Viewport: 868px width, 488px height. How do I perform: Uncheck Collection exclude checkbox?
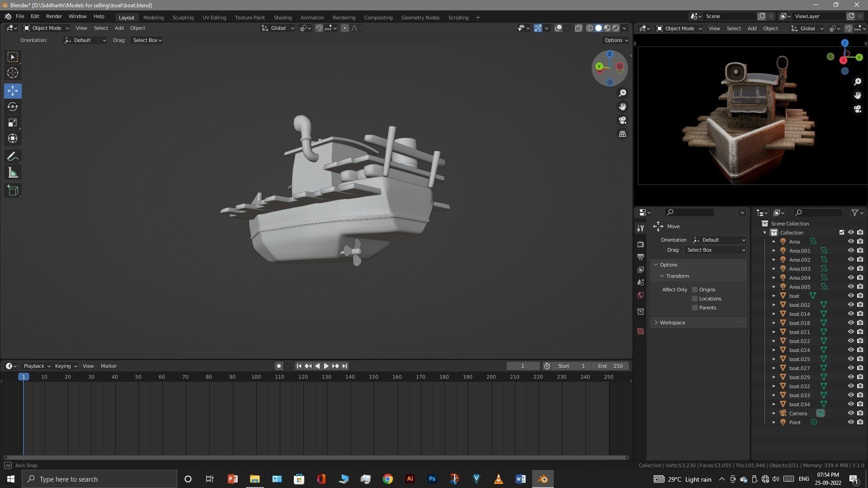point(841,233)
